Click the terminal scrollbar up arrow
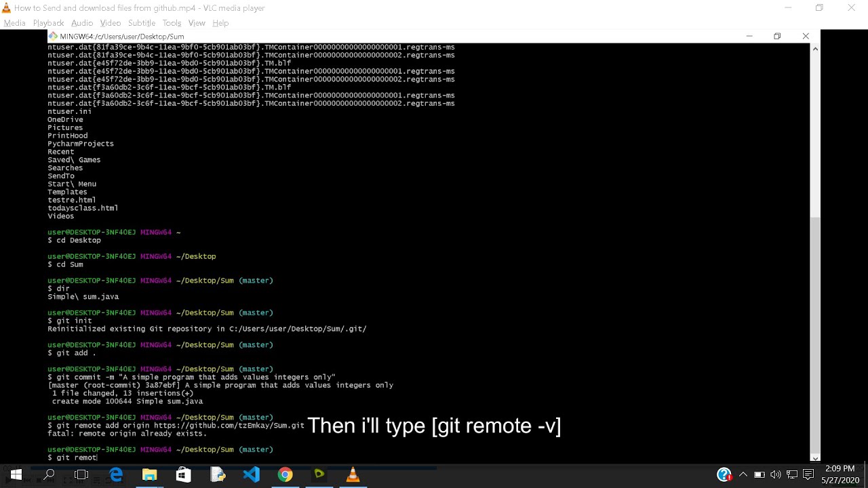The height and width of the screenshot is (488, 868). pyautogui.click(x=815, y=49)
